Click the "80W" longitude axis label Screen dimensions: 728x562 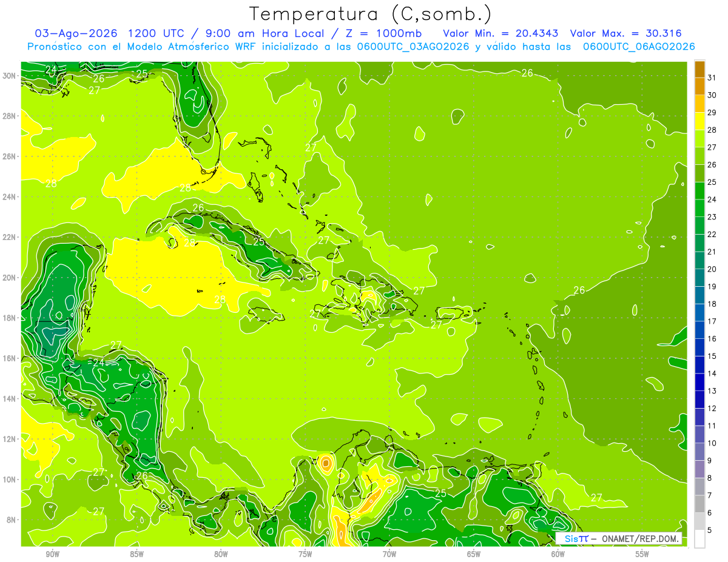221,554
